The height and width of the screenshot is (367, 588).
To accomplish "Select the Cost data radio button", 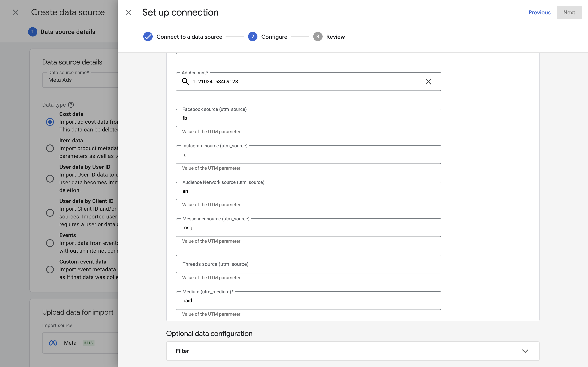I will point(50,122).
